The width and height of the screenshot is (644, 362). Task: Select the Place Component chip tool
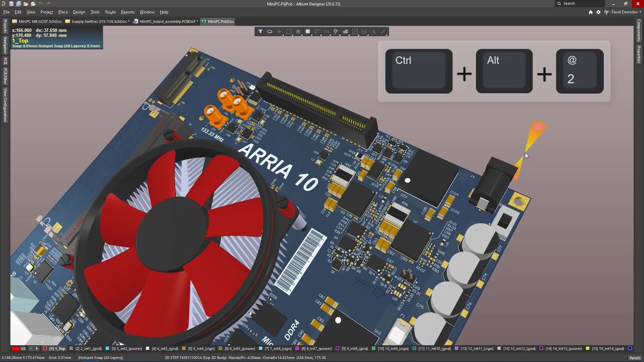pyautogui.click(x=308, y=32)
